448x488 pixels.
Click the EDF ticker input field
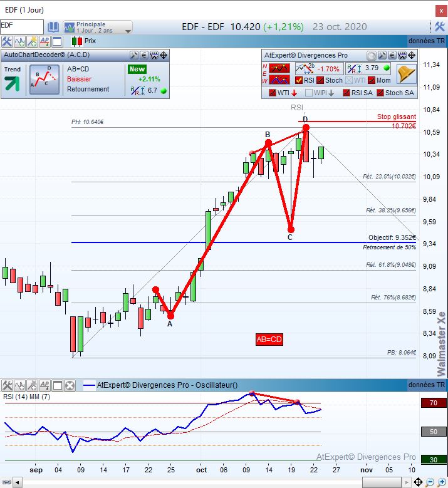click(x=22, y=27)
